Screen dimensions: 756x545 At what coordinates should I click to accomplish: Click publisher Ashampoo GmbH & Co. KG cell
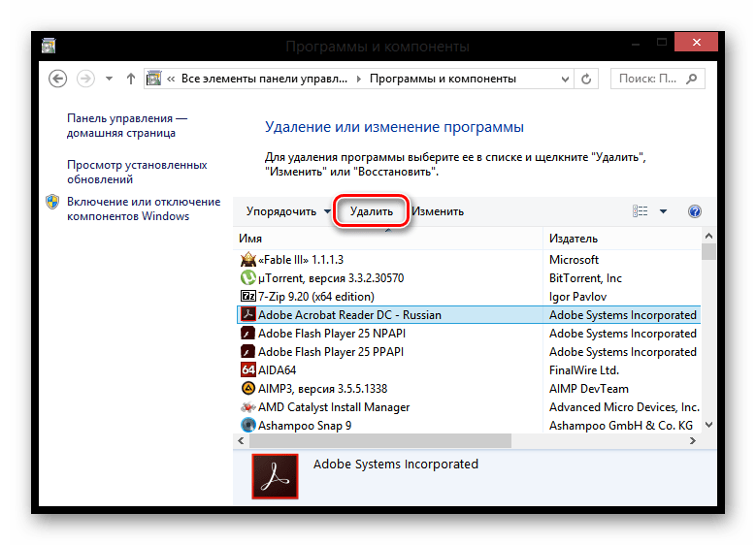(x=621, y=426)
